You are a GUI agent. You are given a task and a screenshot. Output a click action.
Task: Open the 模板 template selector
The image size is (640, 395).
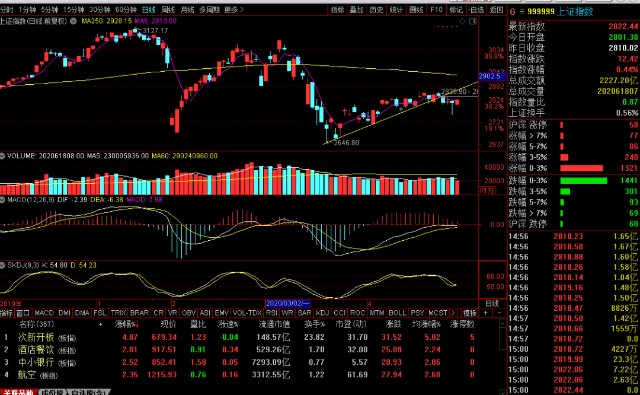point(469,313)
